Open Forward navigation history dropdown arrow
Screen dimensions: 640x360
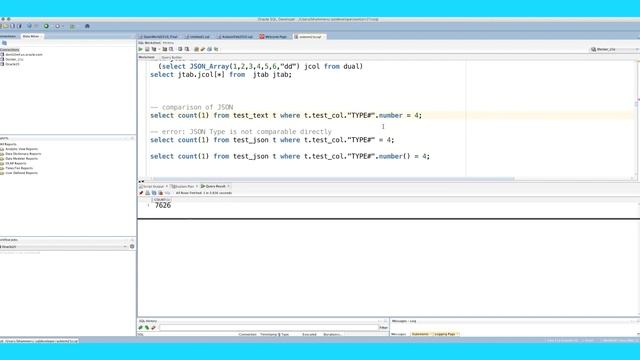click(63, 26)
